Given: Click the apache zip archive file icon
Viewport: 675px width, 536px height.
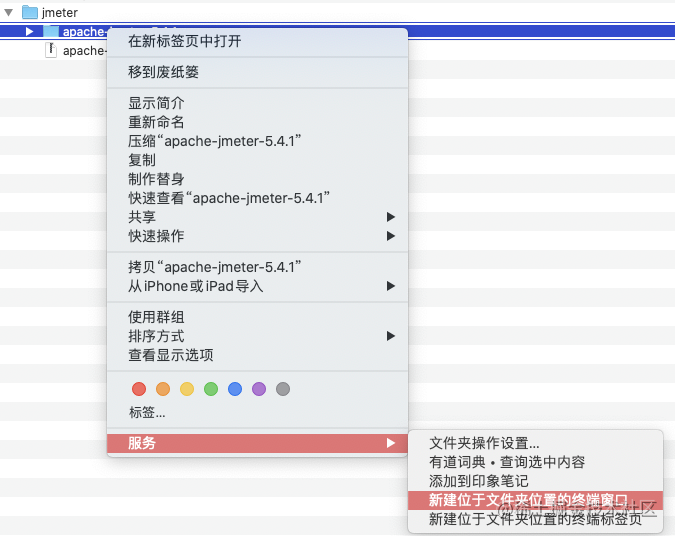Looking at the screenshot, I should [51, 50].
